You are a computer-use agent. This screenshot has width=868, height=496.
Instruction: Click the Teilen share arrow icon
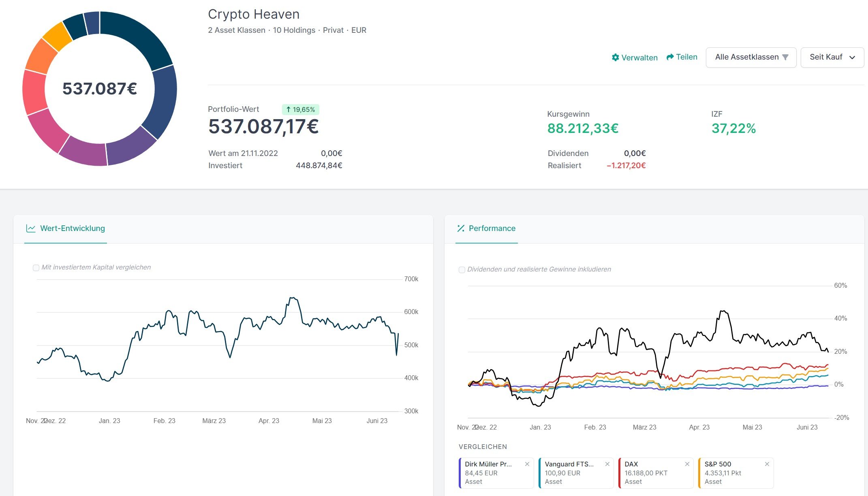pyautogui.click(x=670, y=57)
